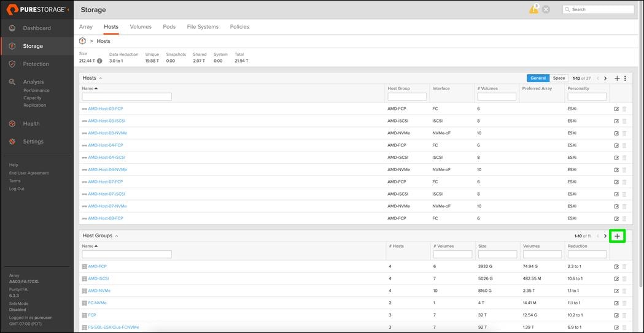Open End User Agreement link
644x333 pixels.
(x=29, y=173)
